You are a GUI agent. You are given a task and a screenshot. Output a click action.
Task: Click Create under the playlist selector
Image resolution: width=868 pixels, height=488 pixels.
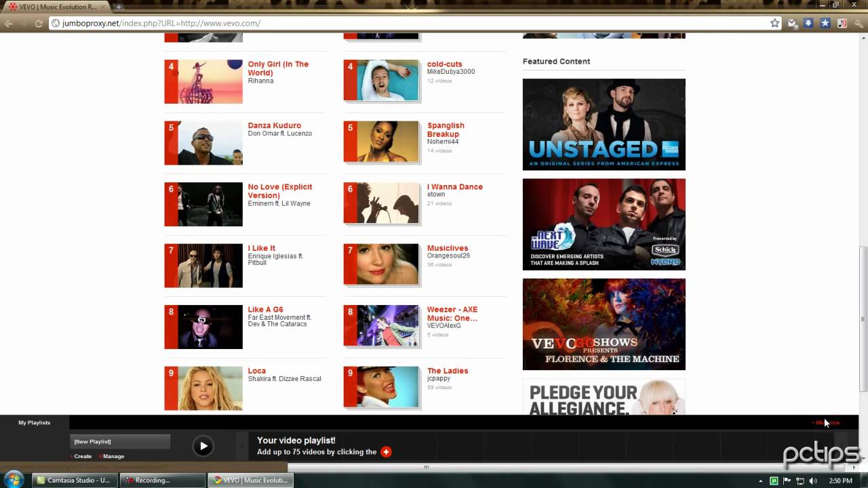point(83,456)
